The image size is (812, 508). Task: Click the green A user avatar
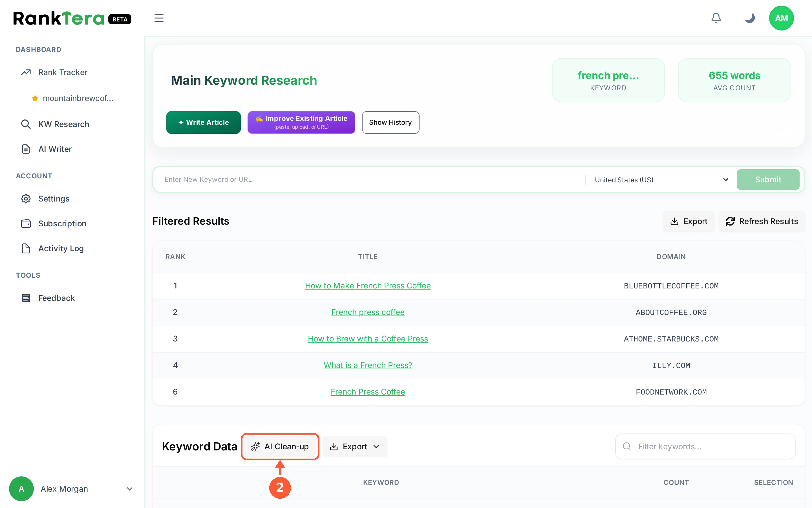coord(21,489)
